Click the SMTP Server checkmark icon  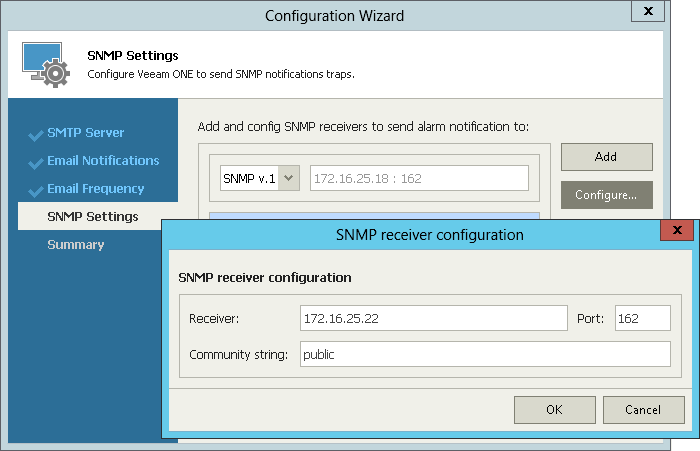pyautogui.click(x=36, y=134)
